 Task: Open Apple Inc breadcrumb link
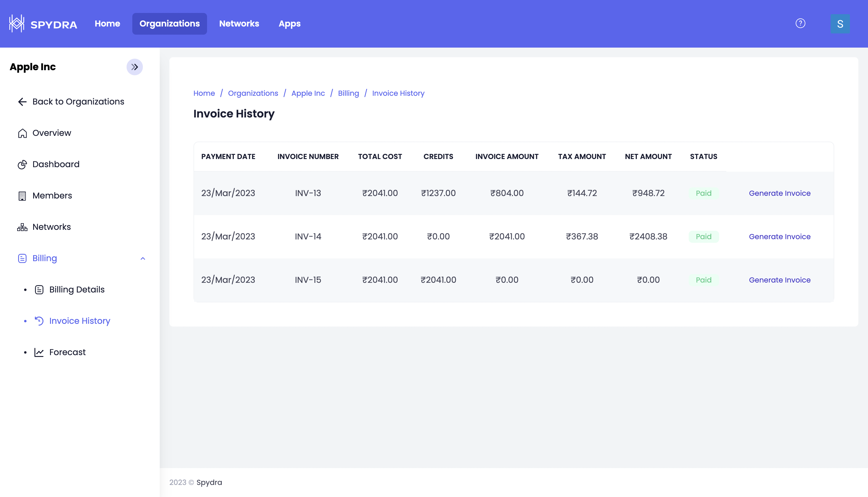pos(308,94)
